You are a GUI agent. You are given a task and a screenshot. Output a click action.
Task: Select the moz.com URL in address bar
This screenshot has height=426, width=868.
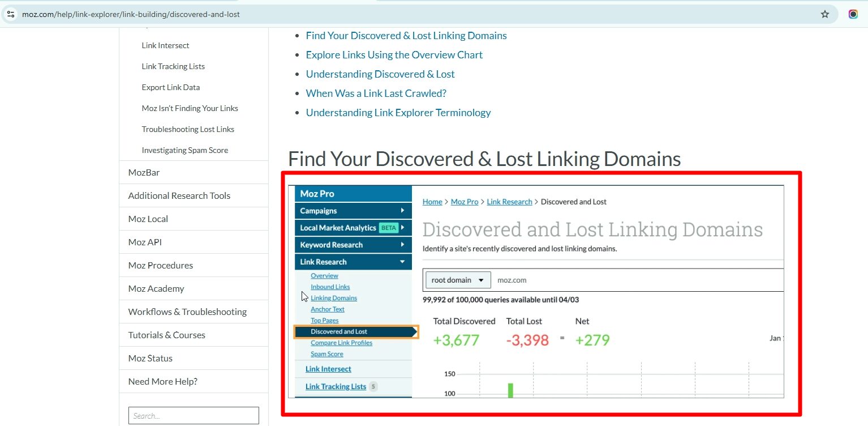pyautogui.click(x=131, y=14)
